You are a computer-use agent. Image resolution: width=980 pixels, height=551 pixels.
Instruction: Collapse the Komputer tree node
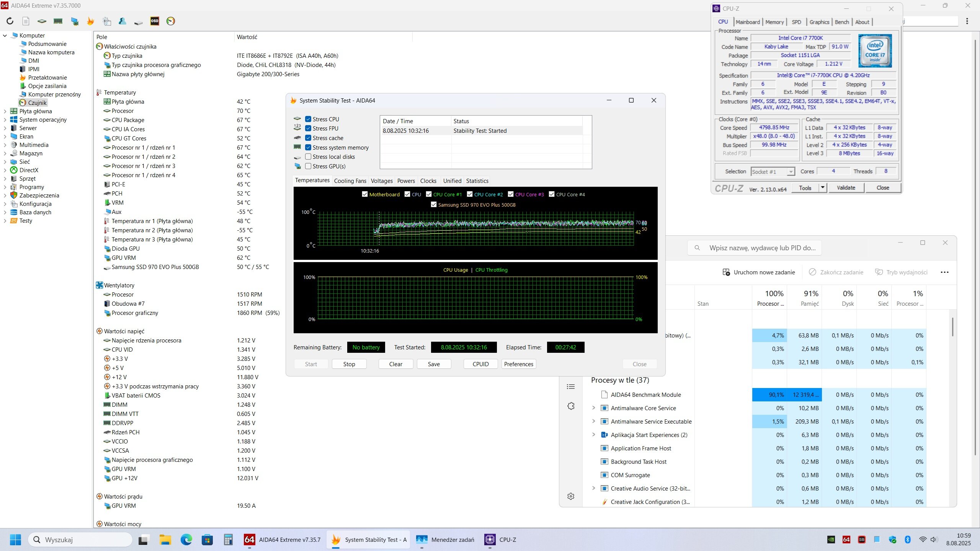[x=5, y=36]
